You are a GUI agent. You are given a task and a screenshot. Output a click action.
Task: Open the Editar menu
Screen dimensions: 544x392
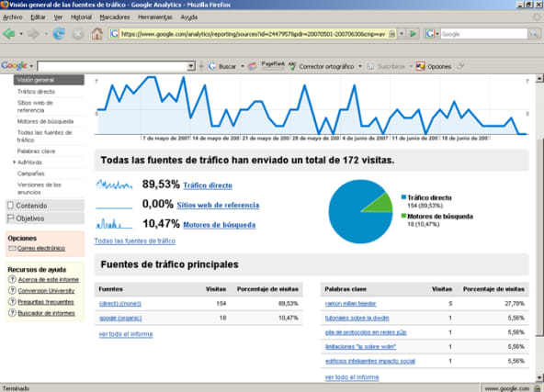click(38, 17)
